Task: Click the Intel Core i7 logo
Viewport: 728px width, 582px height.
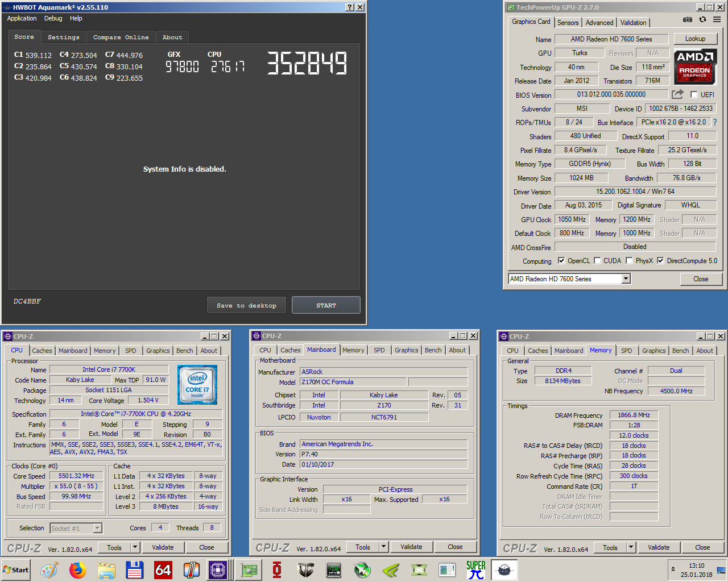Action: [197, 385]
